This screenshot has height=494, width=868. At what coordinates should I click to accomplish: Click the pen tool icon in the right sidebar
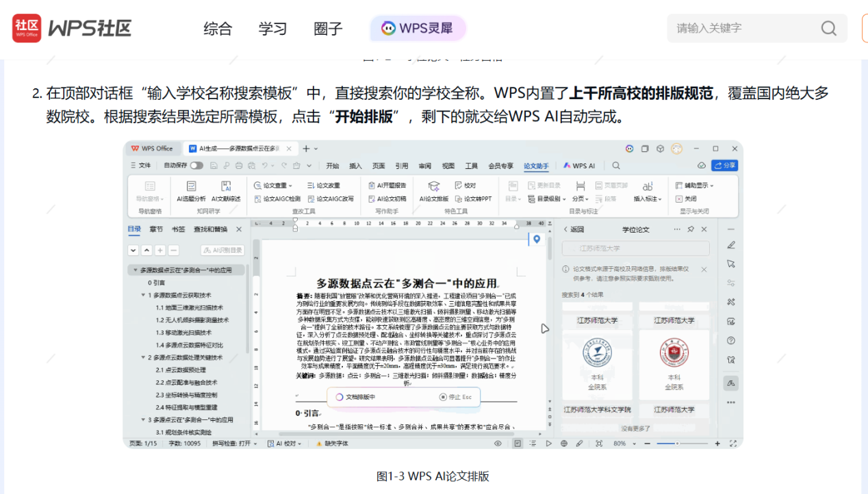[731, 245]
